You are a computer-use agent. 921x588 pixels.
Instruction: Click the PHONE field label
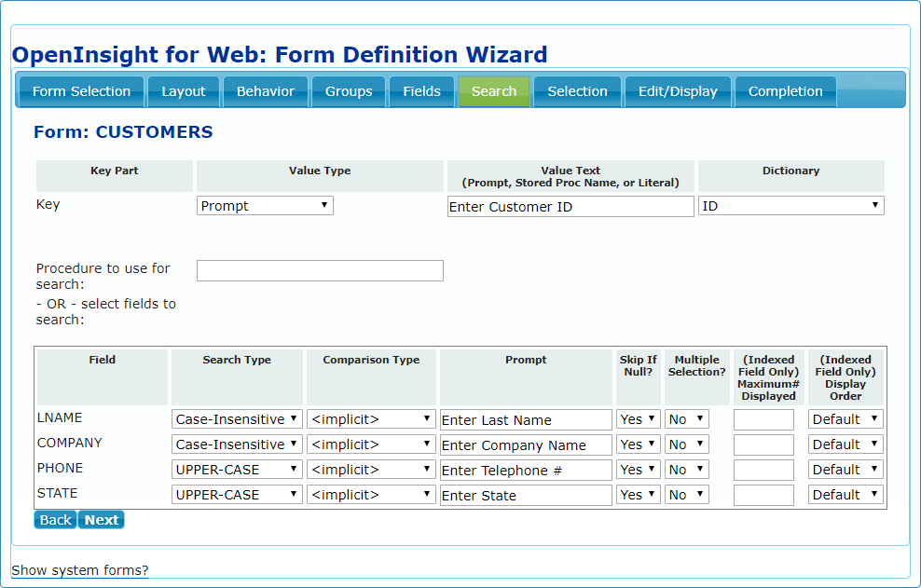pos(60,468)
